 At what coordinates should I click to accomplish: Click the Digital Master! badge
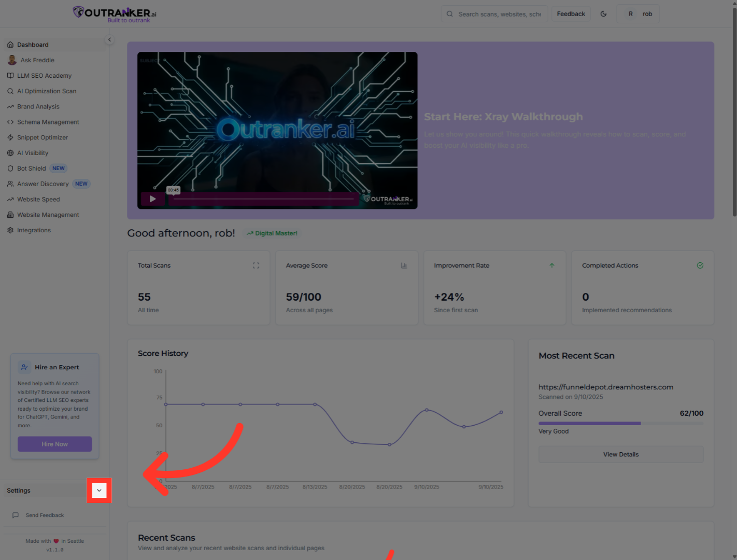coord(272,233)
